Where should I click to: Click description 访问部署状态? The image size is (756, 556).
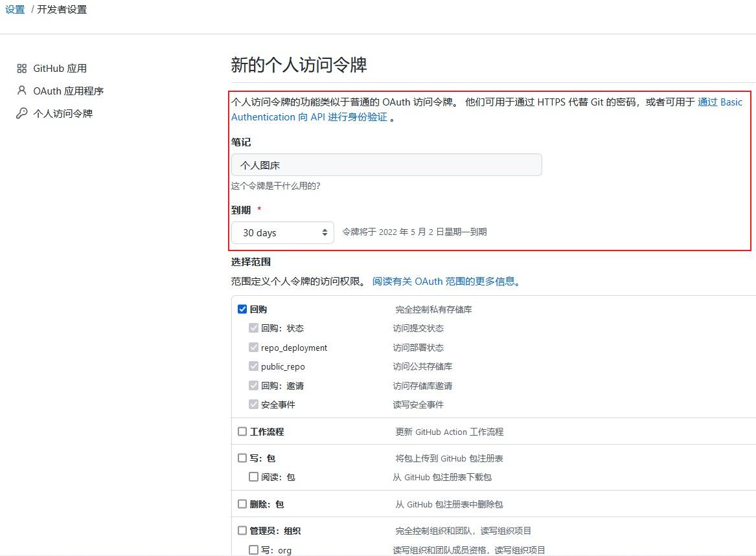pos(418,348)
